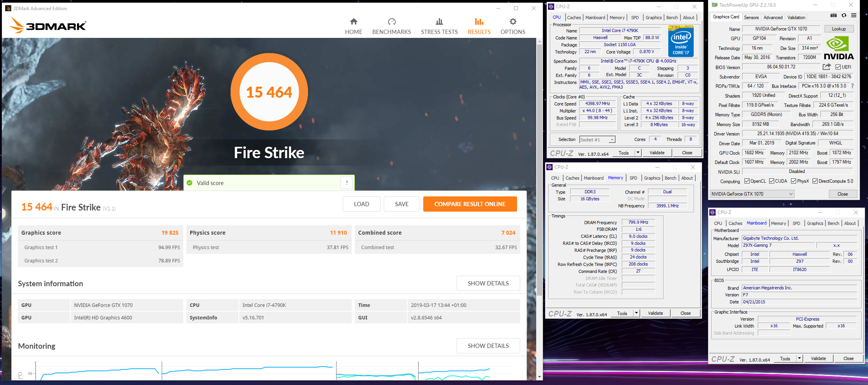Click the GPU-Z Name field NVIDIA GeForce GTX 1070
The width and height of the screenshot is (868, 385).
coord(781,29)
